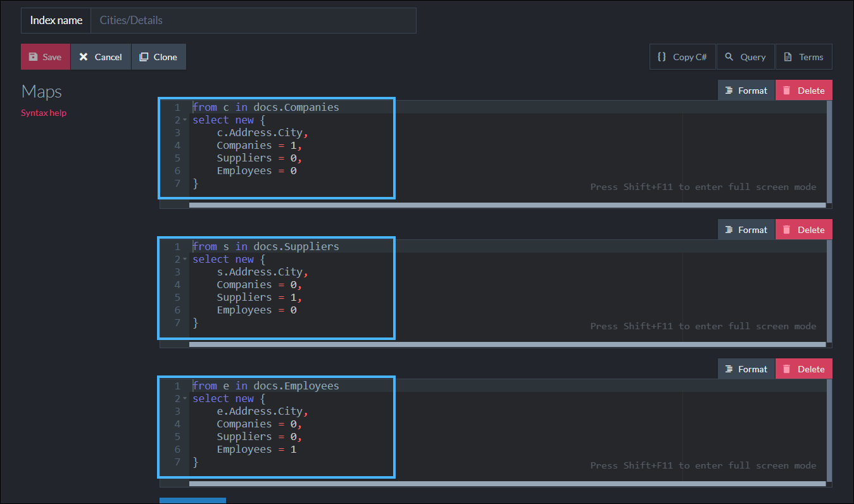
Task: Collapse the select block in Suppliers map
Action: (x=185, y=260)
